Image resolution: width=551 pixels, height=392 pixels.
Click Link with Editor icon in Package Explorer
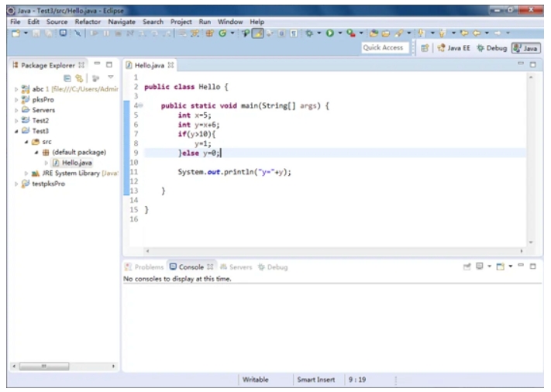[78, 78]
